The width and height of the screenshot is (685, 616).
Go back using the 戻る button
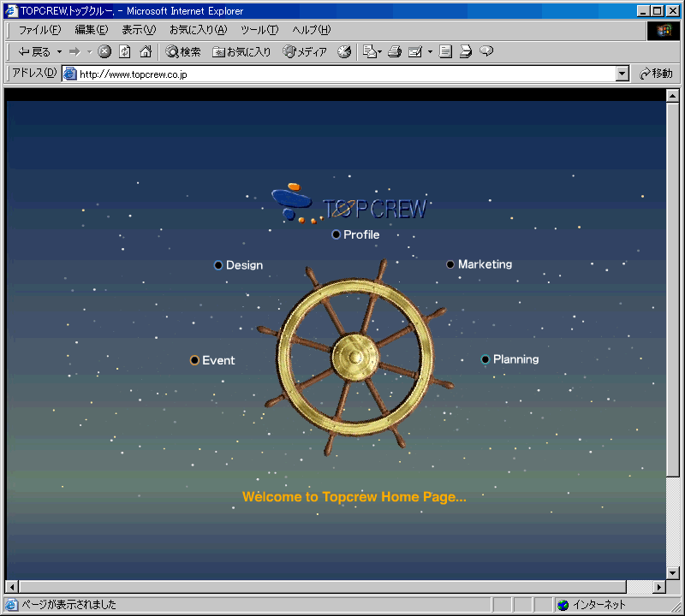tap(34, 52)
